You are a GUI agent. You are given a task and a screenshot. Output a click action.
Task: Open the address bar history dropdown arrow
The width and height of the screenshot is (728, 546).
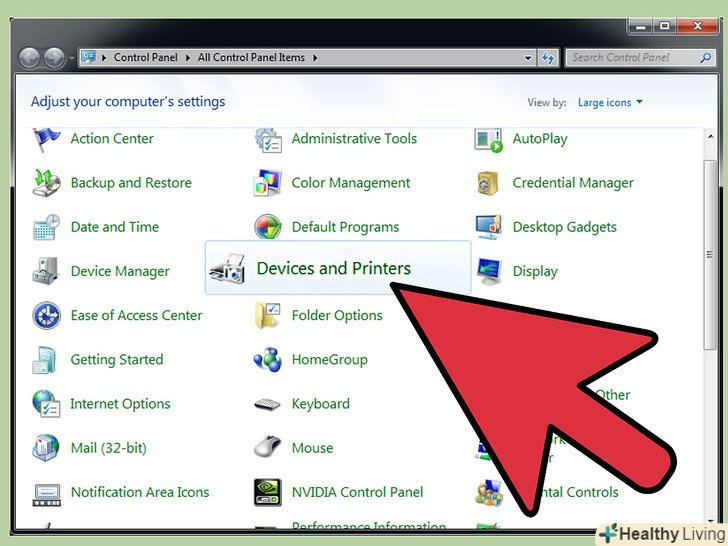point(527,58)
